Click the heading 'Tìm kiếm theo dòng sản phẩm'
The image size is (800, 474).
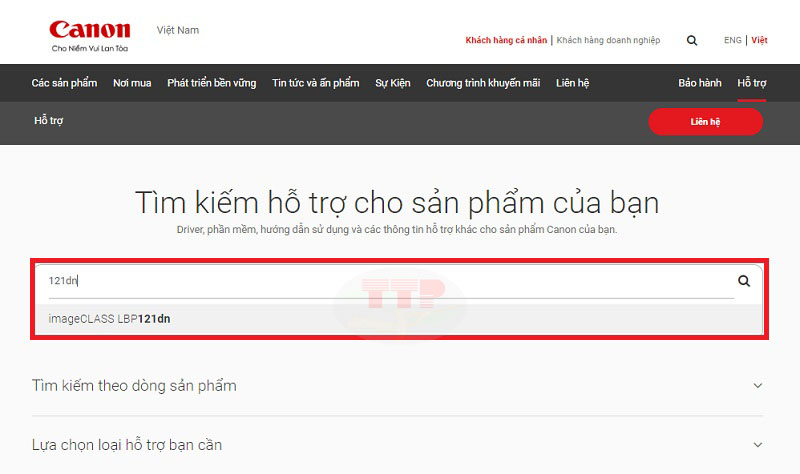pos(134,386)
